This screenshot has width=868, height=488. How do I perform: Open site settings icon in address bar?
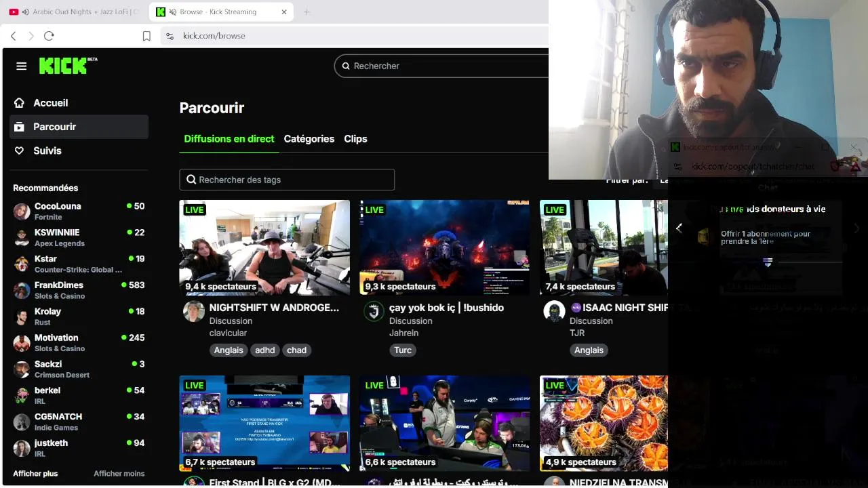pos(170,36)
